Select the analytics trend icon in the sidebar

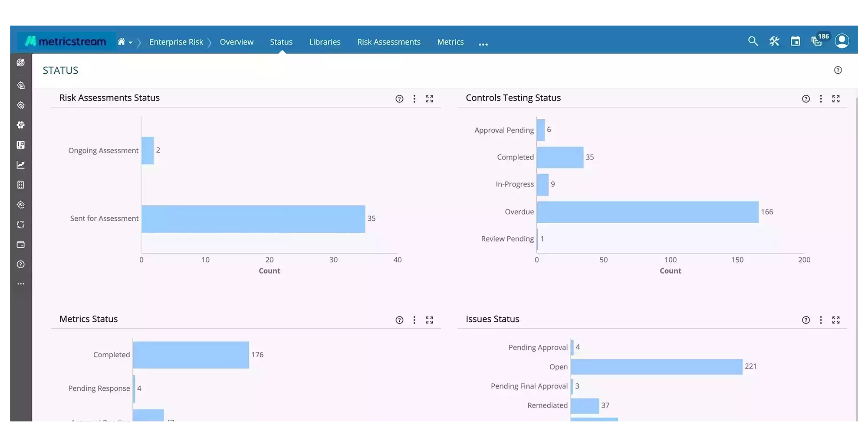pos(20,165)
